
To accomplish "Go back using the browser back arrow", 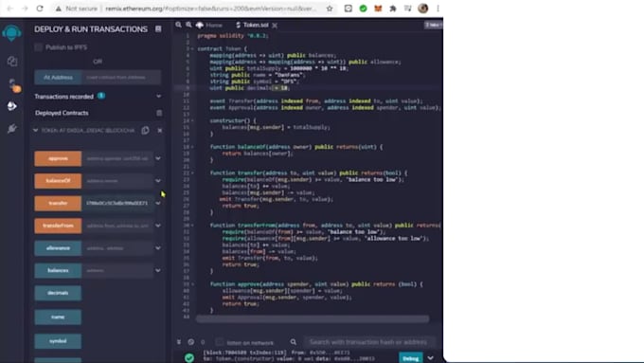I will (x=9, y=9).
